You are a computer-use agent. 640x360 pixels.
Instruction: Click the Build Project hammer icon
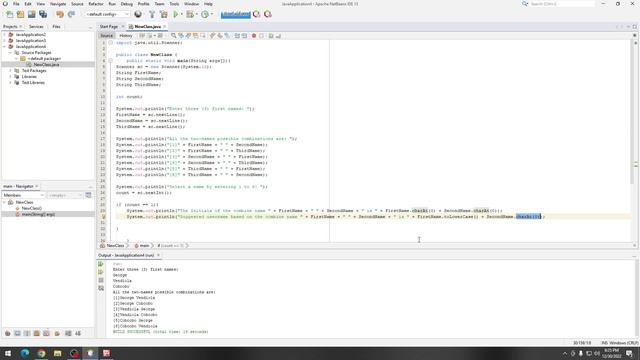coord(152,14)
